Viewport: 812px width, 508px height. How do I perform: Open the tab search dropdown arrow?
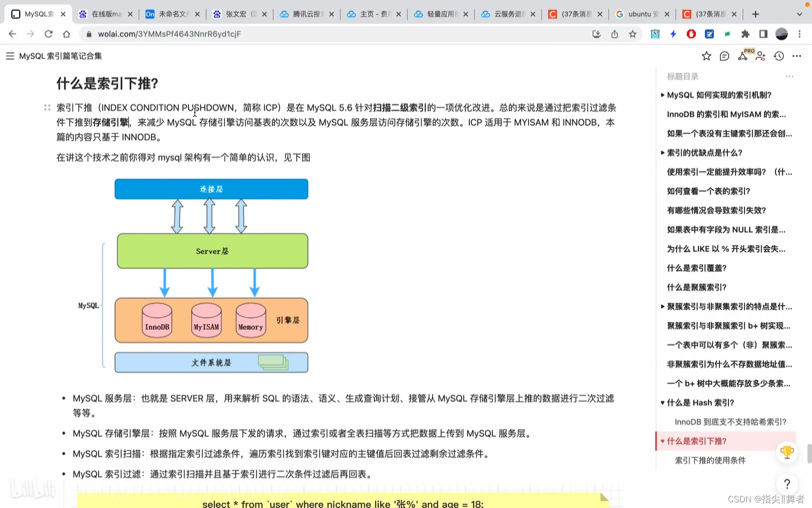pyautogui.click(x=799, y=14)
